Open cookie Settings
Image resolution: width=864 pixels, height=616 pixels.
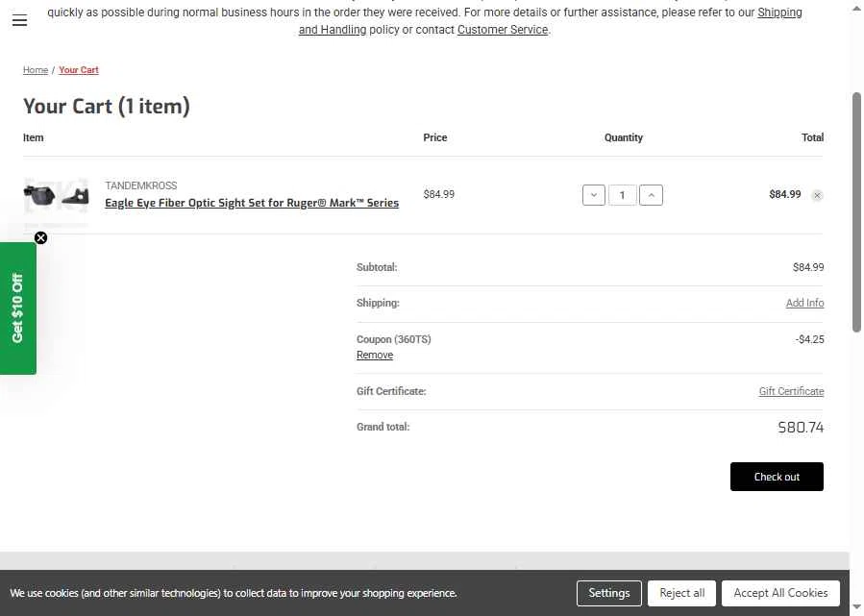pyautogui.click(x=609, y=593)
